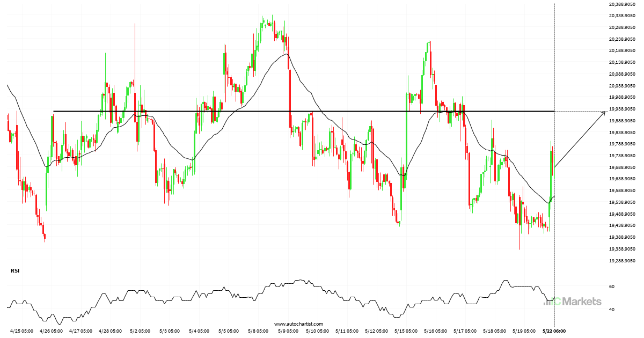Image resolution: width=644 pixels, height=338 pixels.
Task: Click price label 19,838.9050
Action: click(x=623, y=133)
